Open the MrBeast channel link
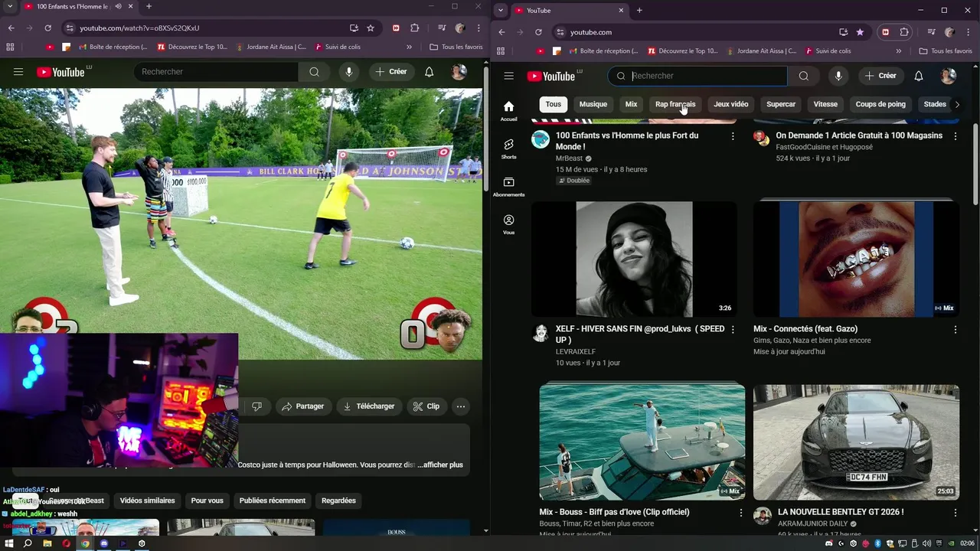Screen dimensions: 980x551 coord(569,158)
